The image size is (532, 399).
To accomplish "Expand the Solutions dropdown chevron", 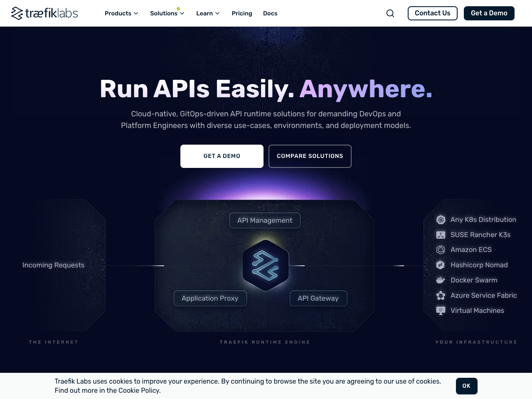I will click(182, 13).
